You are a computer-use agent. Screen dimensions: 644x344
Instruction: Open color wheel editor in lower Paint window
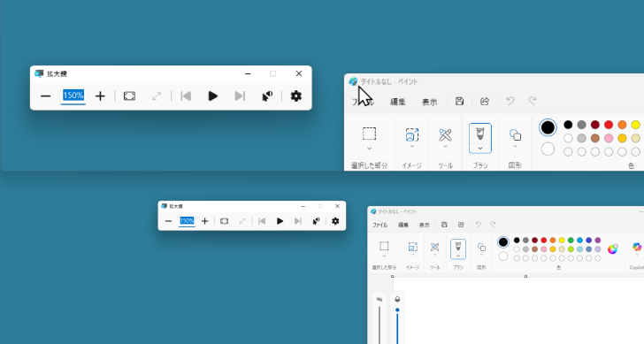coord(613,248)
